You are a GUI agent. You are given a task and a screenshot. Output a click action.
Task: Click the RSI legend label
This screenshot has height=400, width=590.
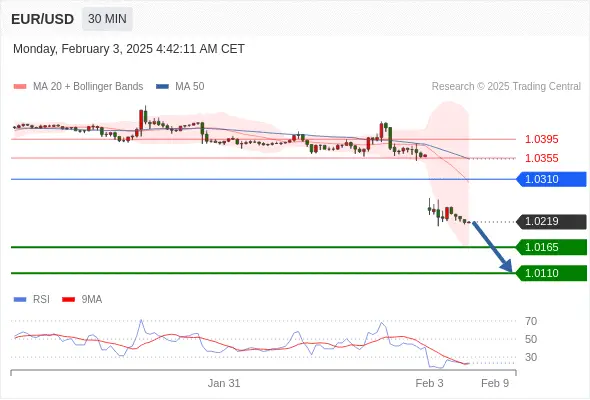[x=41, y=300]
